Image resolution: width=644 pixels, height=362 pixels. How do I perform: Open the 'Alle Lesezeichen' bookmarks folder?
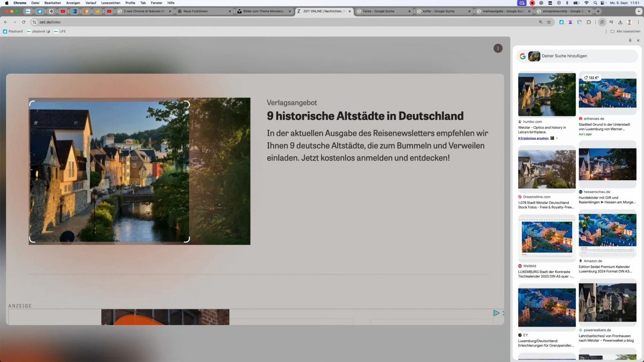pos(625,31)
